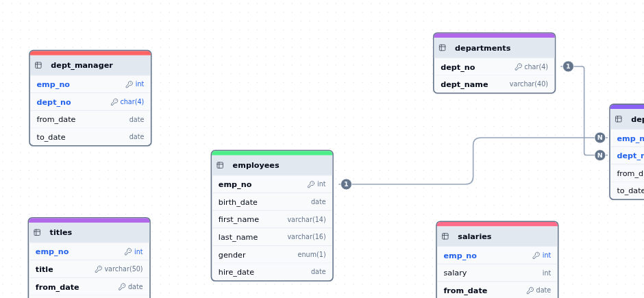The height and width of the screenshot is (298, 644).
Task: Click from_date field in titles table
Action: [x=89, y=287]
